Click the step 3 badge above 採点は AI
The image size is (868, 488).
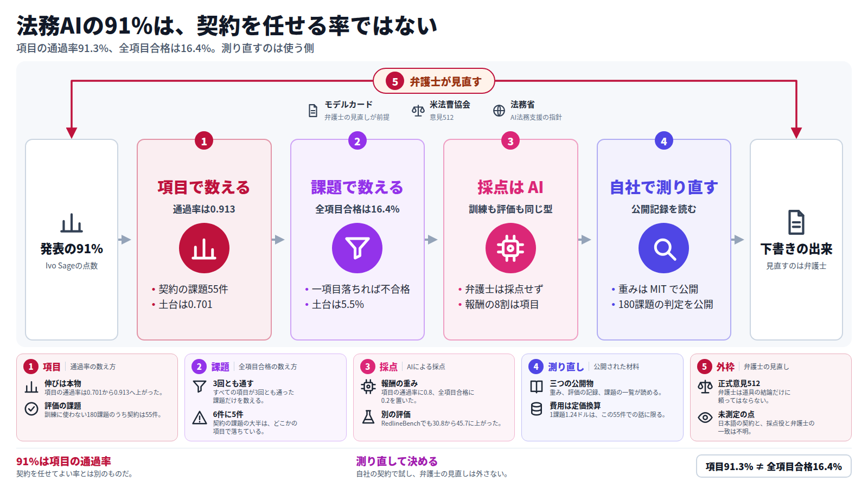510,142
